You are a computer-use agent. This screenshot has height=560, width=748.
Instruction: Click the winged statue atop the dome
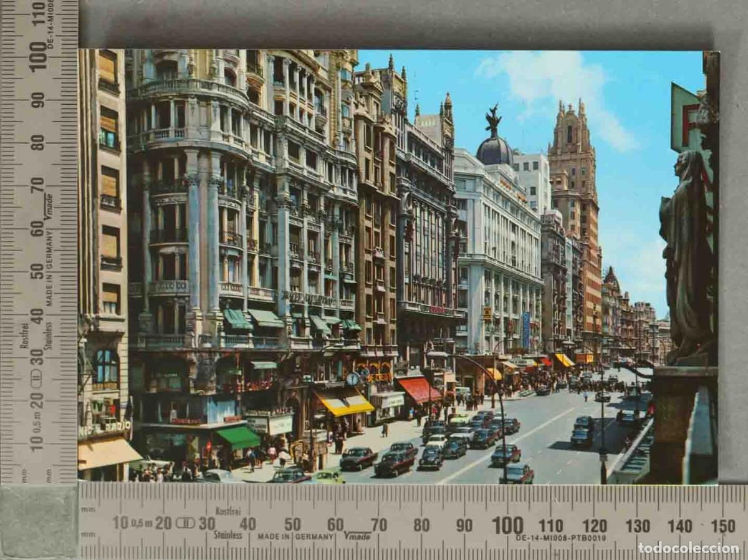point(493,120)
